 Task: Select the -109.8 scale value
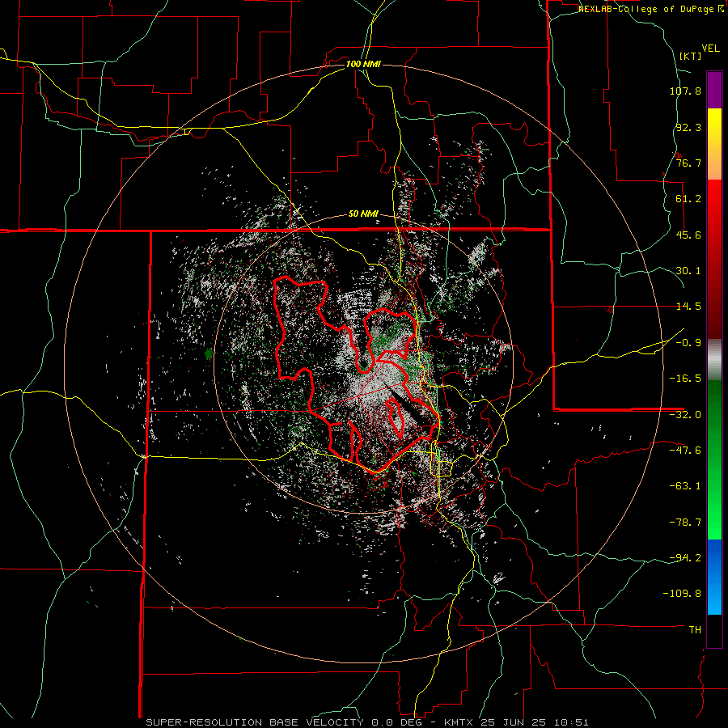tap(682, 594)
